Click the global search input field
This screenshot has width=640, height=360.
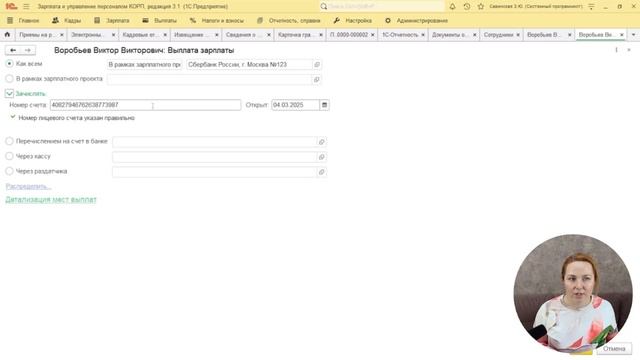[x=386, y=7]
